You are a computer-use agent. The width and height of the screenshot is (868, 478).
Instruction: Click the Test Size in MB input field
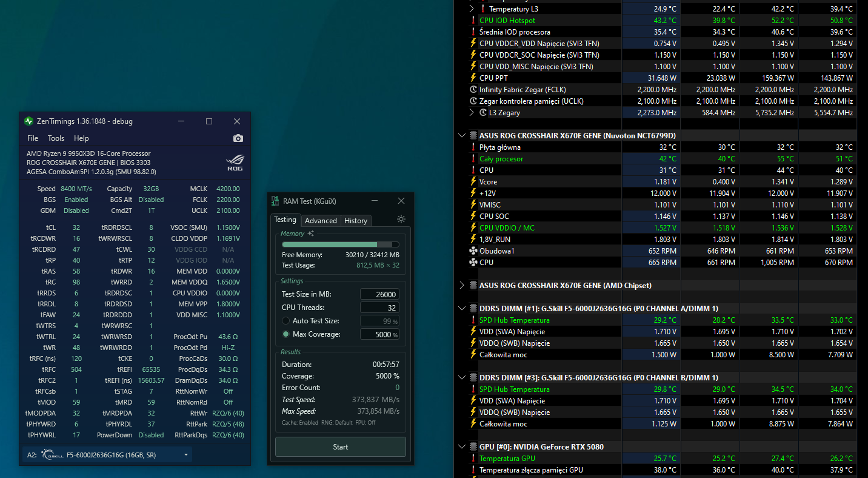pyautogui.click(x=379, y=294)
